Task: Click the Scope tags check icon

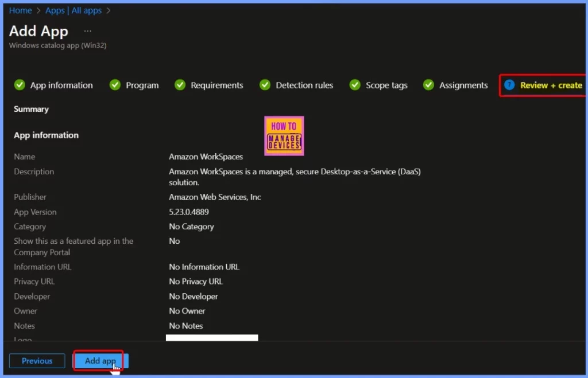Action: click(355, 85)
